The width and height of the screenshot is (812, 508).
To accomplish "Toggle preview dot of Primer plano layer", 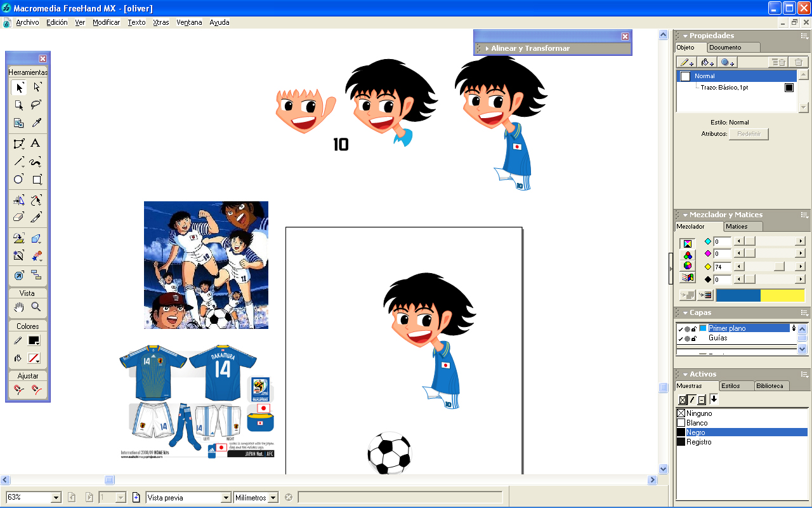I will pyautogui.click(x=687, y=329).
